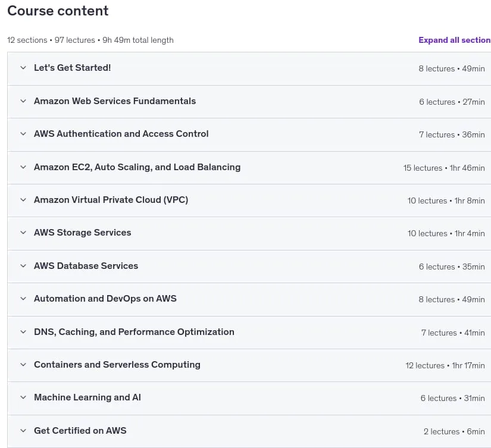
Task: Click '12 lectures • 1hr 17min' text
Action: 445,366
